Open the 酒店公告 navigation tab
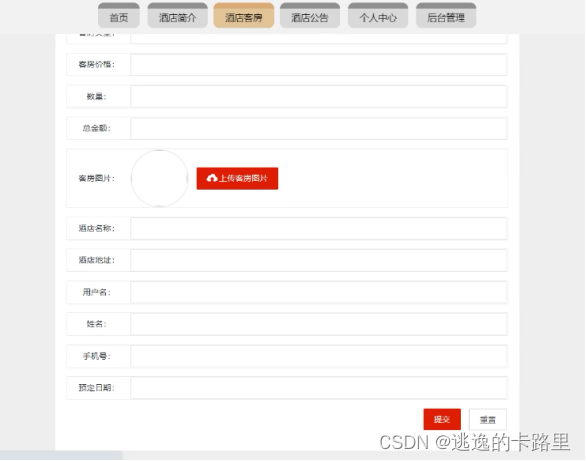The height and width of the screenshot is (461, 586). [310, 15]
